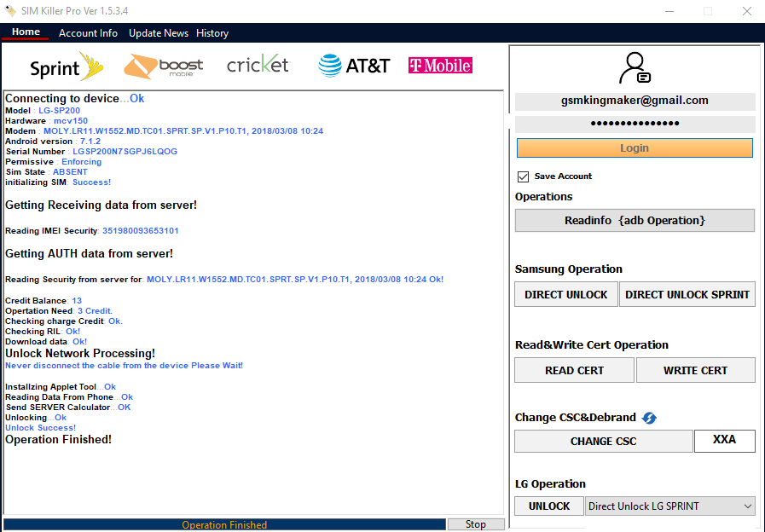
Task: Click the DIRECT UNLOCK SPRINT button
Action: coord(687,294)
